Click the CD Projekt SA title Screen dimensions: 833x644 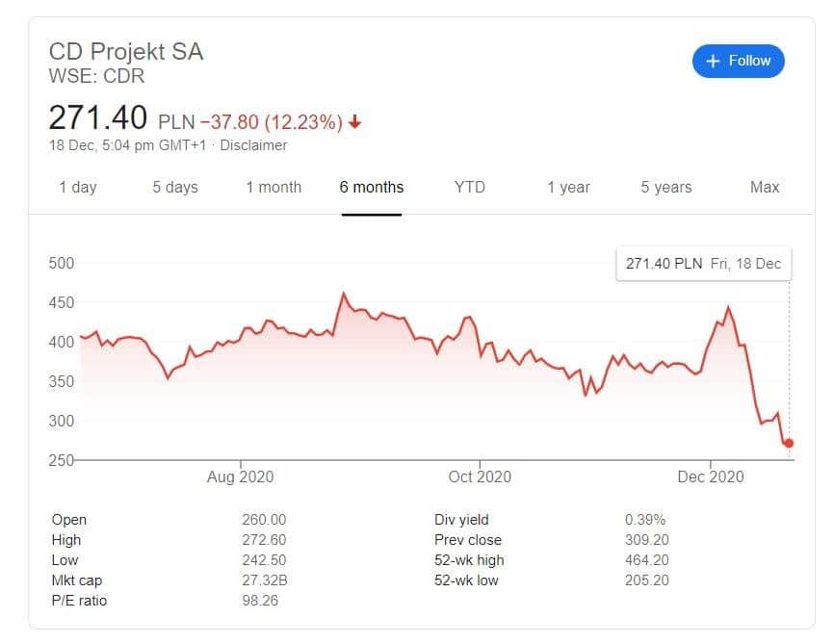click(x=126, y=52)
